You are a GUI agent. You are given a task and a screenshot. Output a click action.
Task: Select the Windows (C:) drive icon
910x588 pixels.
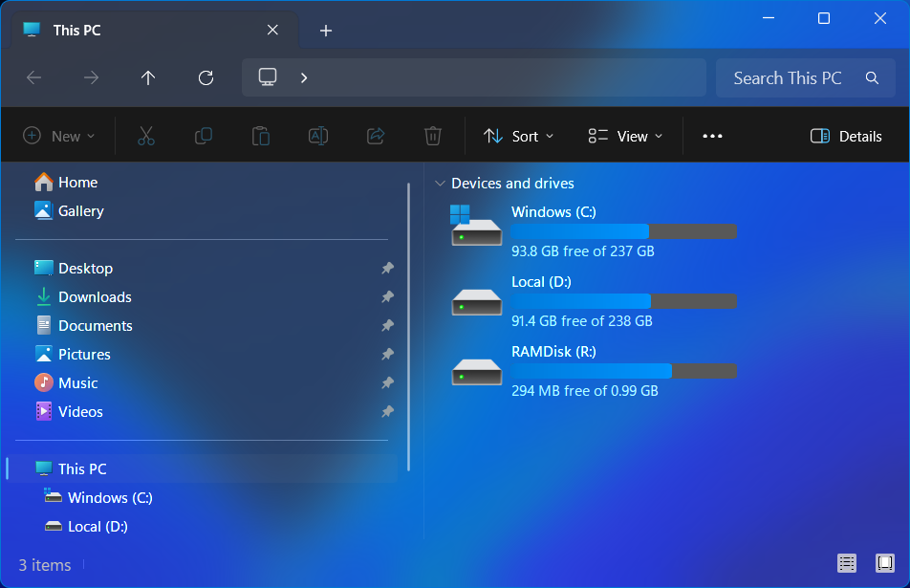476,227
